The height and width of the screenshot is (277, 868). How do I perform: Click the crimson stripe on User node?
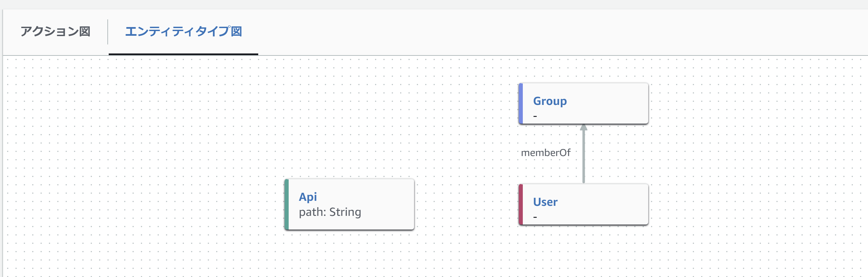click(520, 204)
